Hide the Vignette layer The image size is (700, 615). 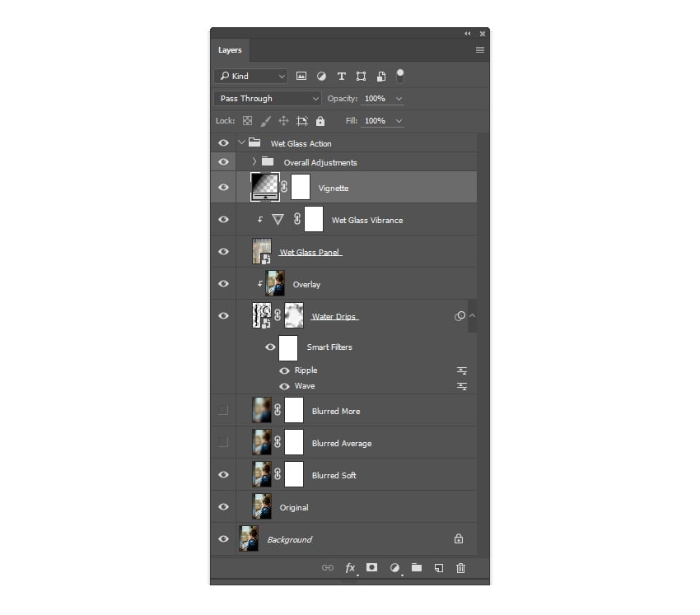pos(223,187)
